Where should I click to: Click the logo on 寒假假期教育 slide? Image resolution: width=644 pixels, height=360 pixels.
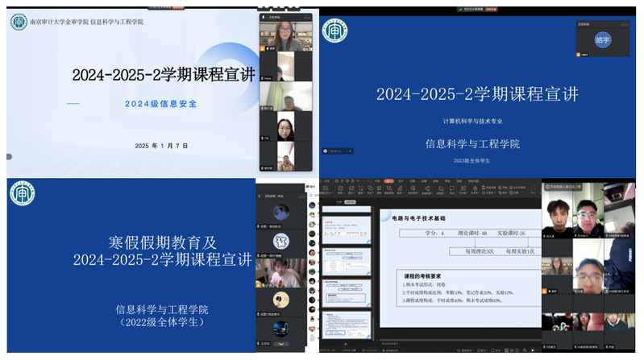tap(22, 193)
